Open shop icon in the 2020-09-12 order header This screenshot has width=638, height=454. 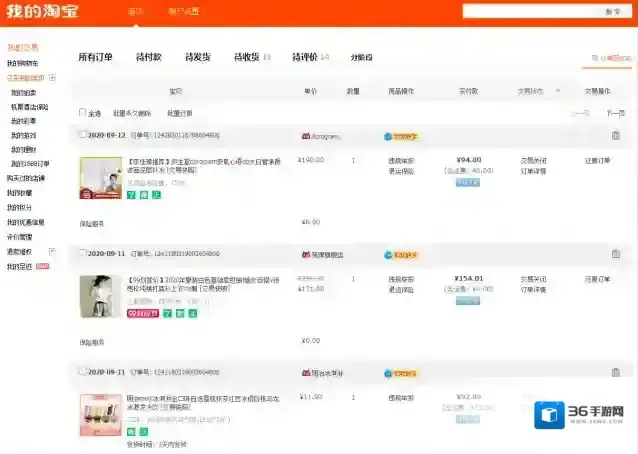[306, 136]
